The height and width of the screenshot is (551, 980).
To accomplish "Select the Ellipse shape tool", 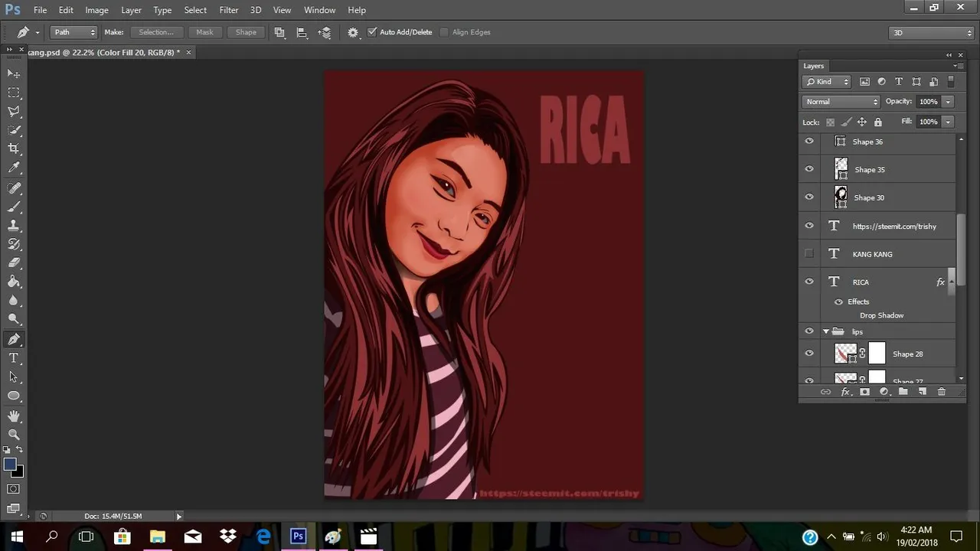I will click(x=14, y=396).
